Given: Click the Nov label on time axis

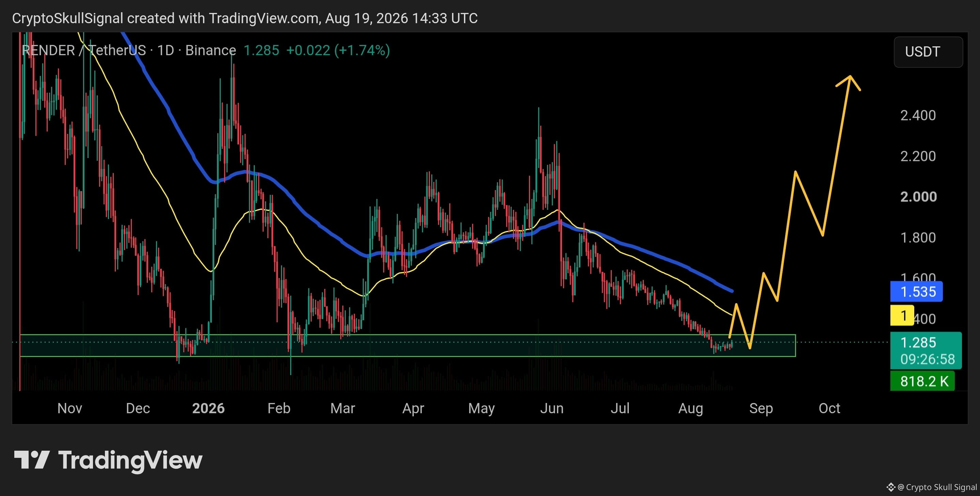Looking at the screenshot, I should click(x=69, y=408).
